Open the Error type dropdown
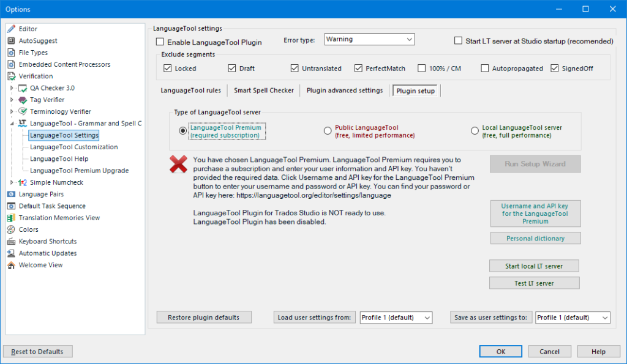The height and width of the screenshot is (364, 627). [369, 39]
